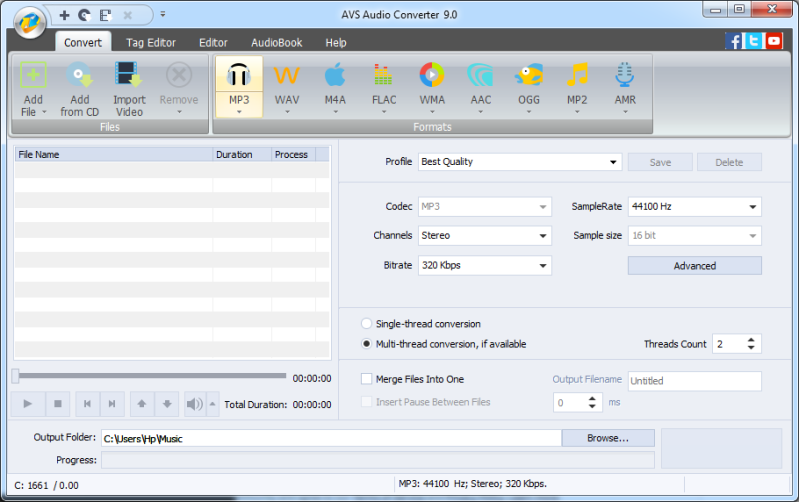This screenshot has height=502, width=799.
Task: Select the AMR microphone format icon
Action: [625, 76]
